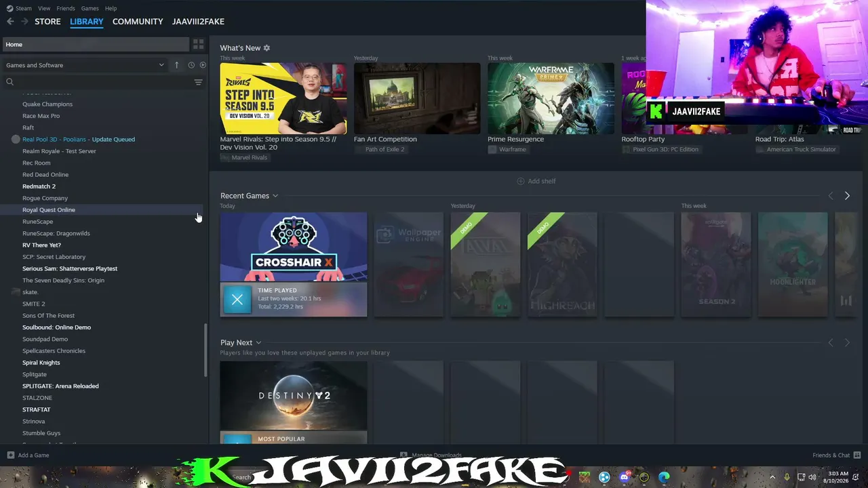Launch Microsoft Edge from the taskbar
The width and height of the screenshot is (868, 488).
click(x=664, y=477)
